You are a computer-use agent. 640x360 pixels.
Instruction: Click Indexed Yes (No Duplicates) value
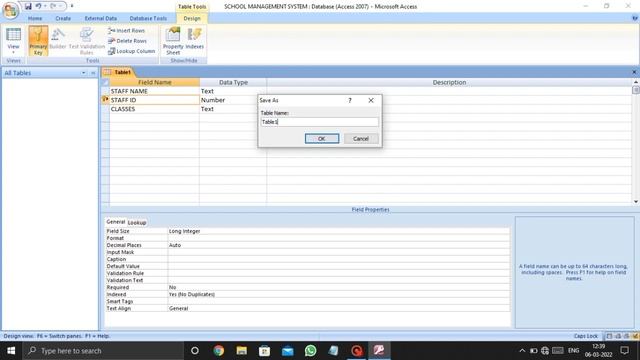[x=339, y=294]
